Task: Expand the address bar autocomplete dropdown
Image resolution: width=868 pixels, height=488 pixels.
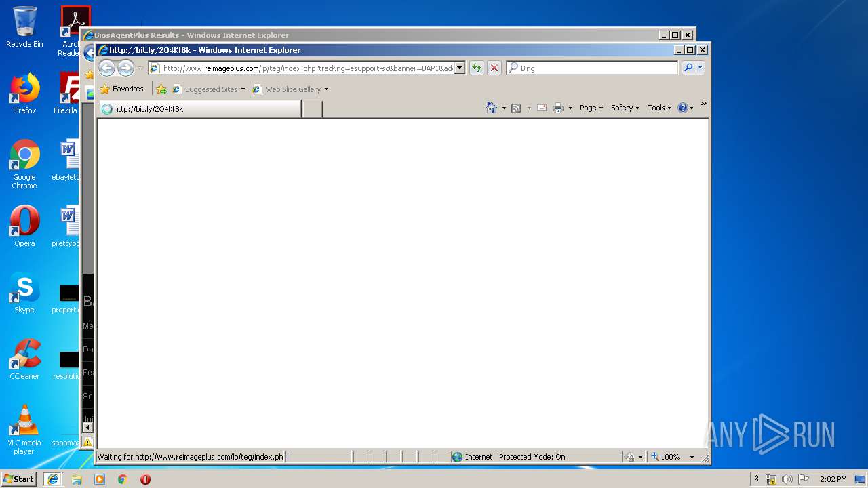Action: tap(460, 68)
